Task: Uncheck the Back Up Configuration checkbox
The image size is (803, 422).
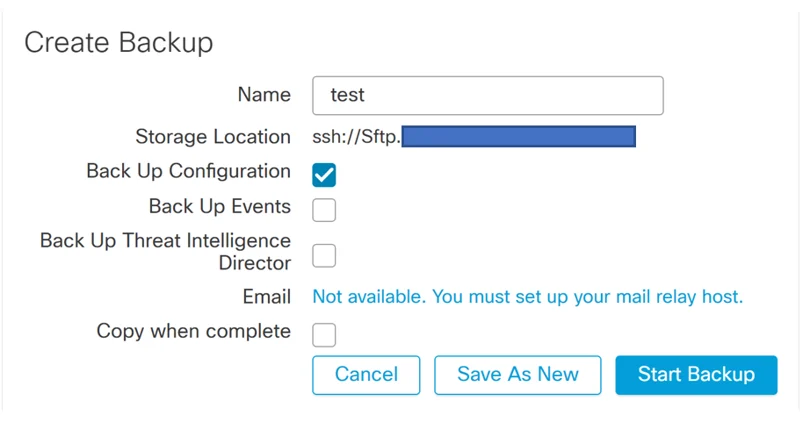Action: [x=324, y=175]
